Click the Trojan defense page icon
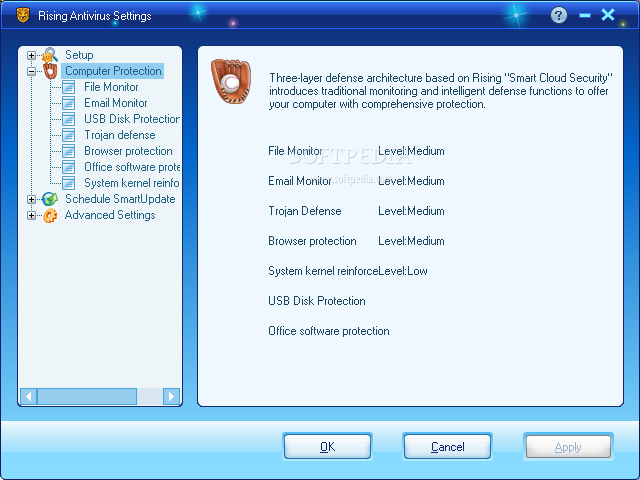Viewport: 640px width, 480px height. (x=69, y=135)
